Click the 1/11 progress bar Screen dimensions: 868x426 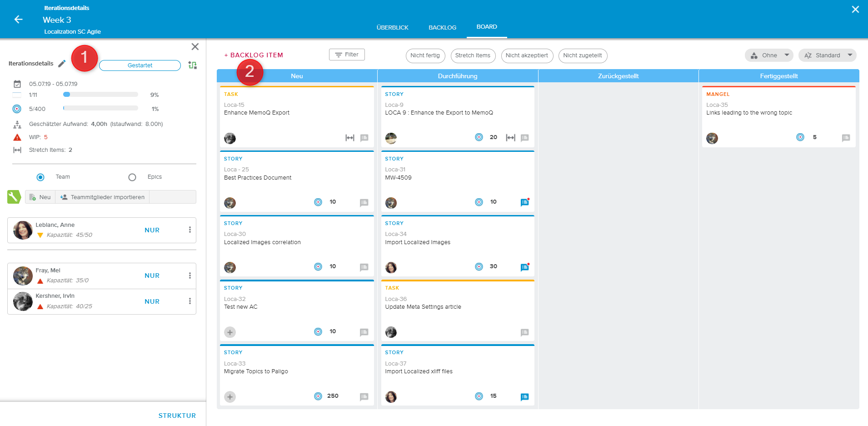coord(100,95)
